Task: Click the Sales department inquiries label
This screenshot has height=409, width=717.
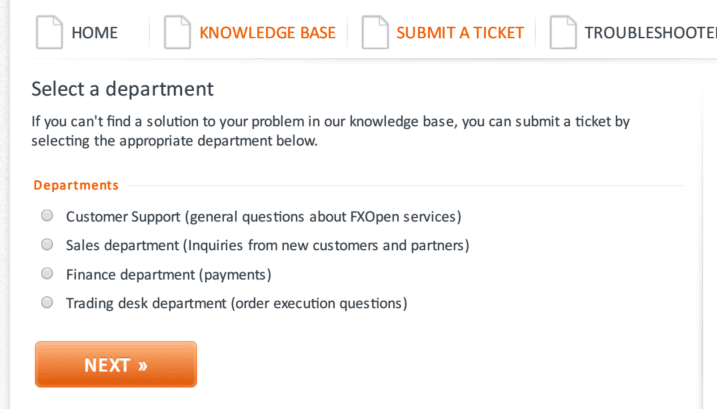Action: tap(268, 246)
